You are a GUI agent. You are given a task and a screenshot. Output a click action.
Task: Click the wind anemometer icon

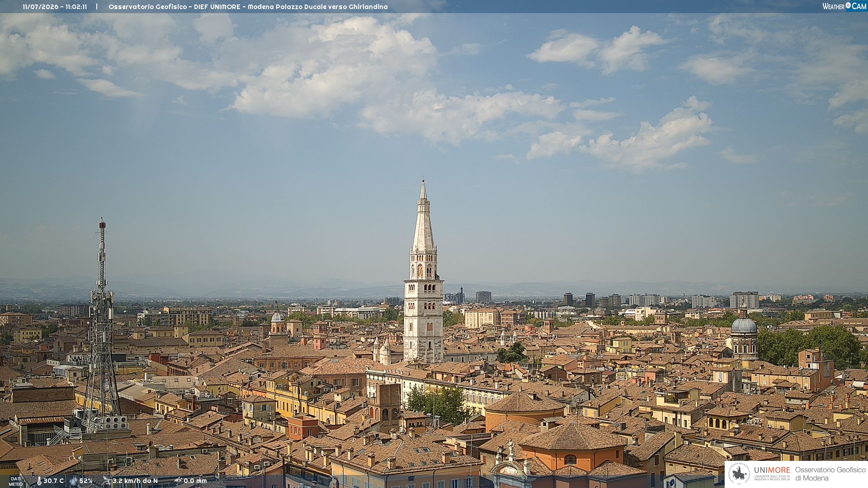(107, 481)
